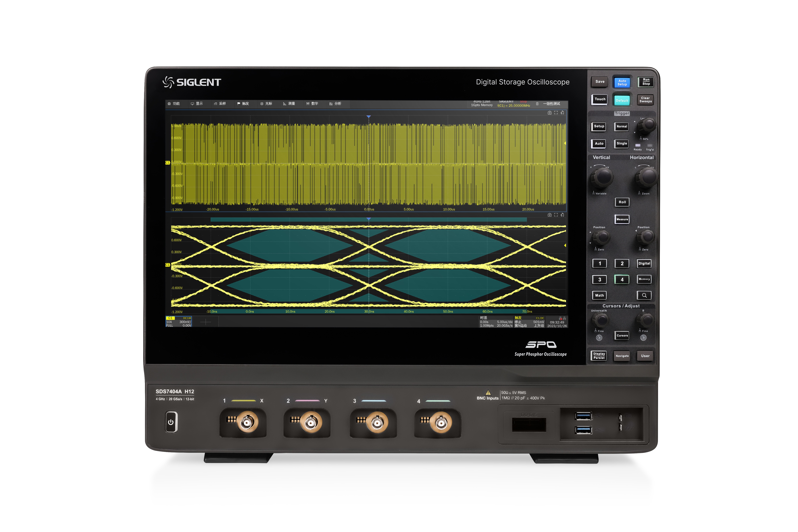The width and height of the screenshot is (798, 532).
Task: Toggle the Digital channels button
Action: click(644, 264)
